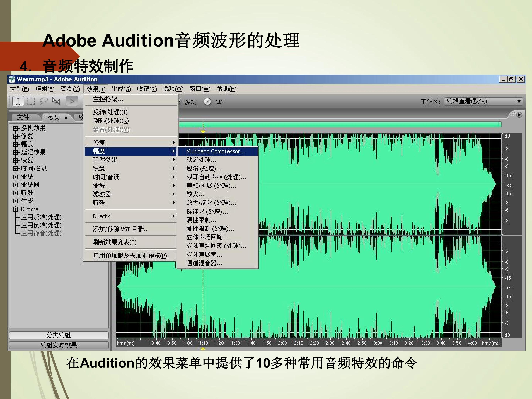The image size is (532, 399).
Task: Expand the DirectX tree node
Action: (16, 209)
